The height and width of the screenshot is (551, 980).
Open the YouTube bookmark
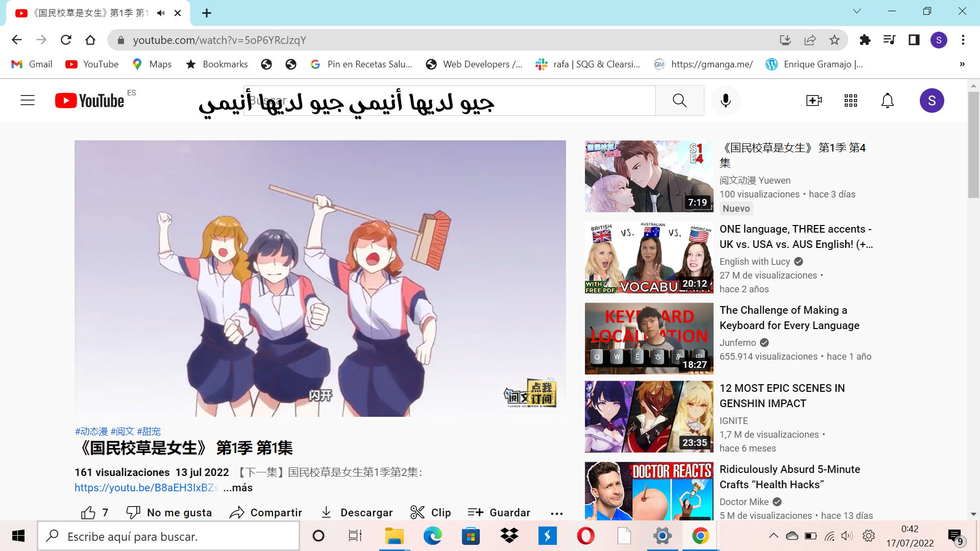92,64
